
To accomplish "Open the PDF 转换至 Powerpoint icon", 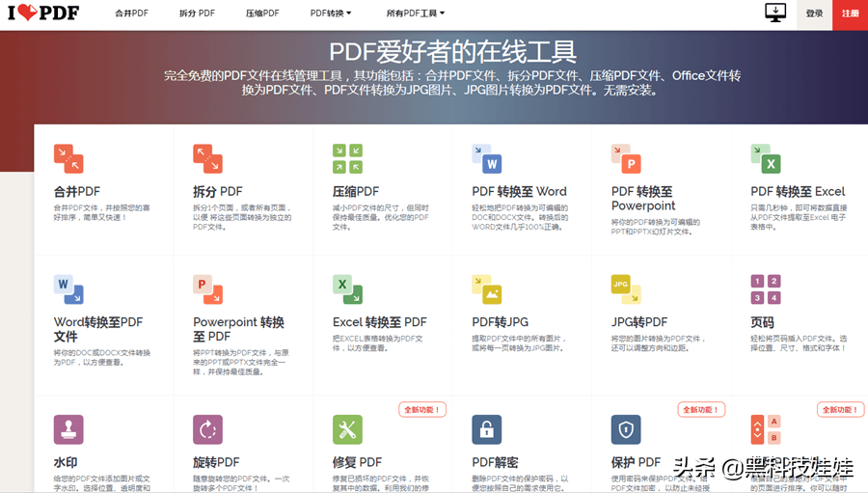I will (x=626, y=158).
